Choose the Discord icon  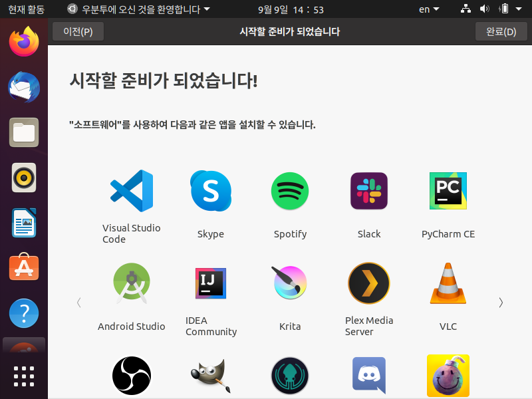point(369,375)
